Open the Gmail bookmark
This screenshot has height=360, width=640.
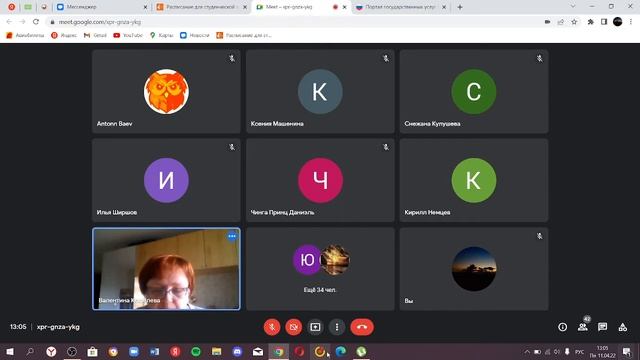95,36
